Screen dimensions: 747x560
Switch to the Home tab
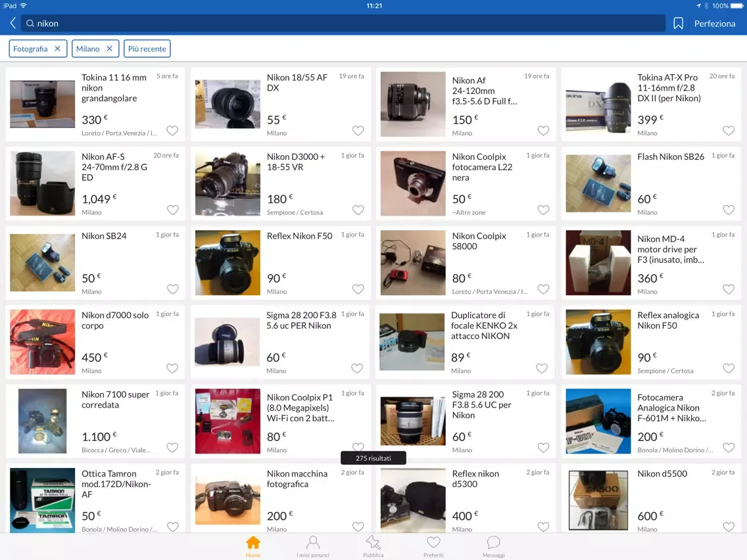coord(253,546)
